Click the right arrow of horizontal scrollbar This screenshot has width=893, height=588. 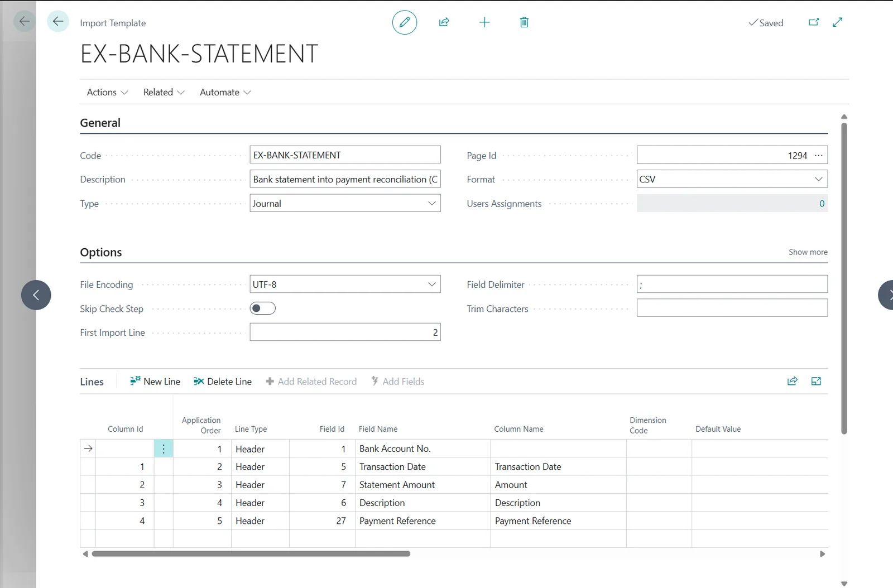point(822,554)
